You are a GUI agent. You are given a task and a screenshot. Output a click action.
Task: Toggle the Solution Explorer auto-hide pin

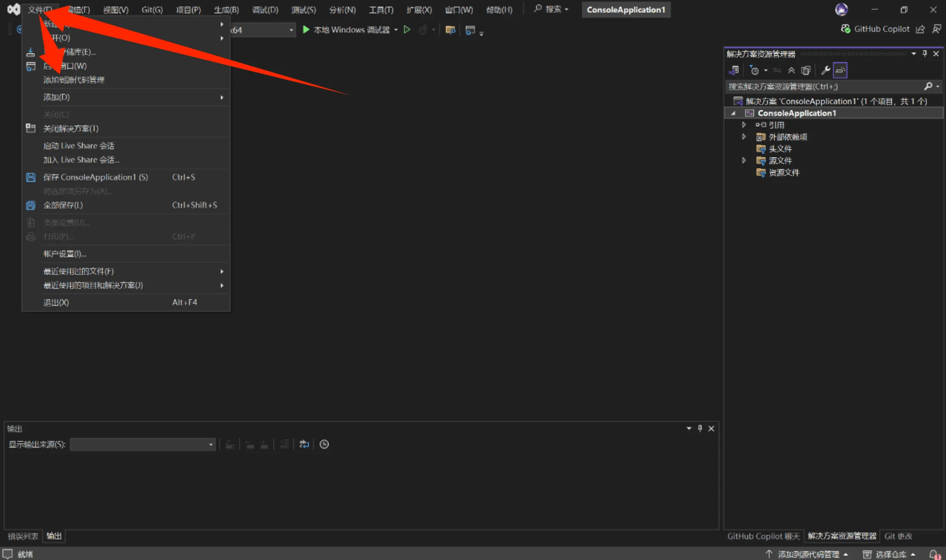925,54
